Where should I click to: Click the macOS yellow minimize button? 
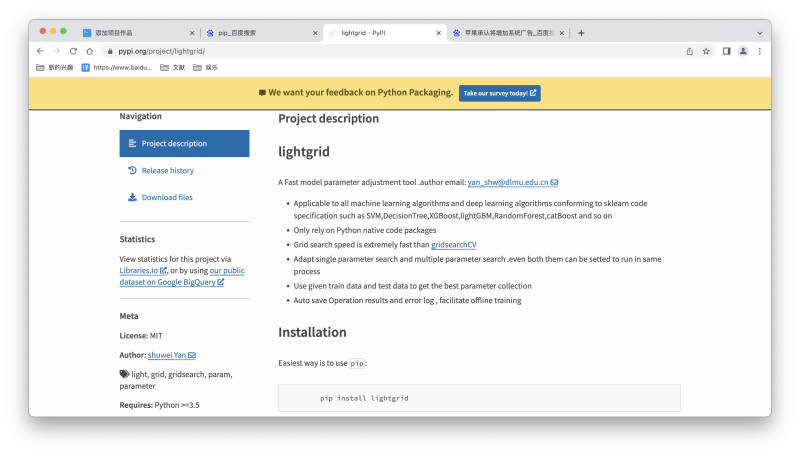[53, 31]
